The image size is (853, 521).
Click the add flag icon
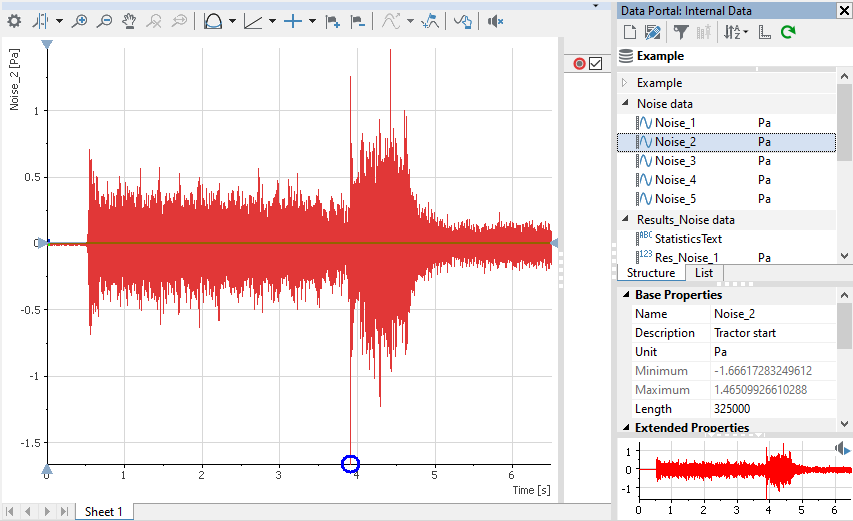tap(333, 20)
